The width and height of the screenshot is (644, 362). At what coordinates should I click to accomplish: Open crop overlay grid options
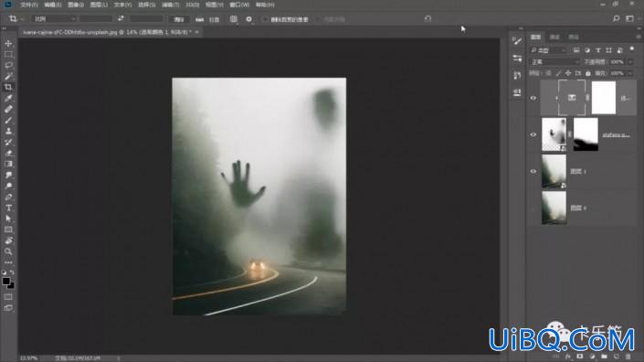(x=233, y=19)
